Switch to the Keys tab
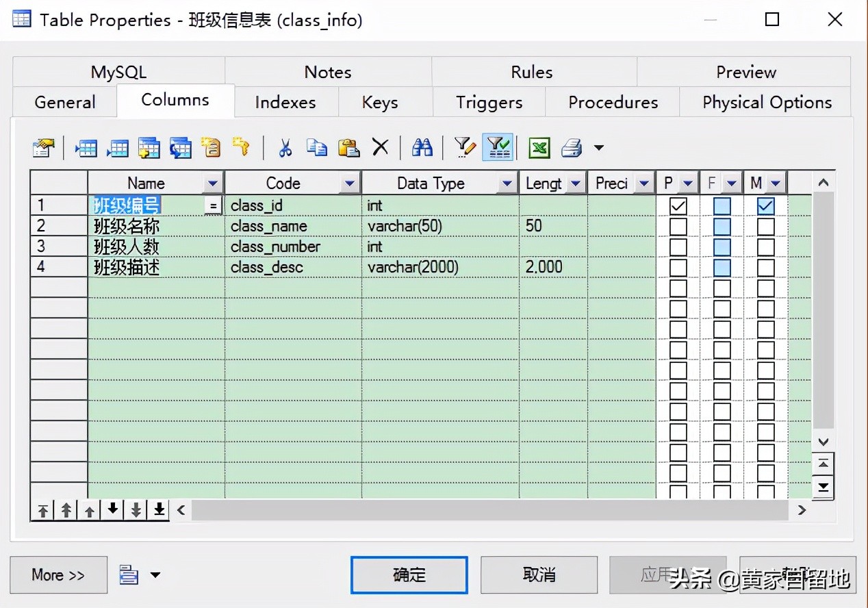Screen dimensions: 868x608 click(381, 102)
